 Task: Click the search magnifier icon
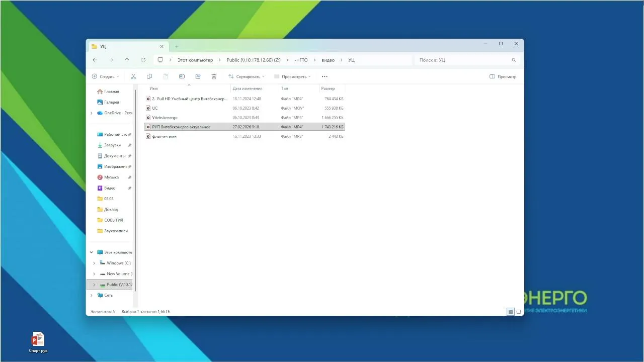pos(514,60)
